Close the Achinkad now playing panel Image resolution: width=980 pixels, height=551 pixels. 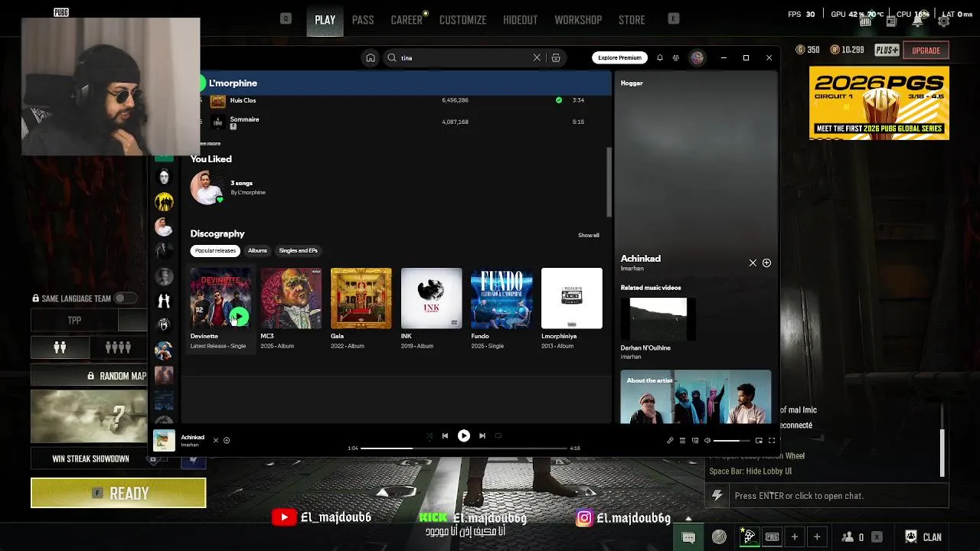pyautogui.click(x=753, y=262)
